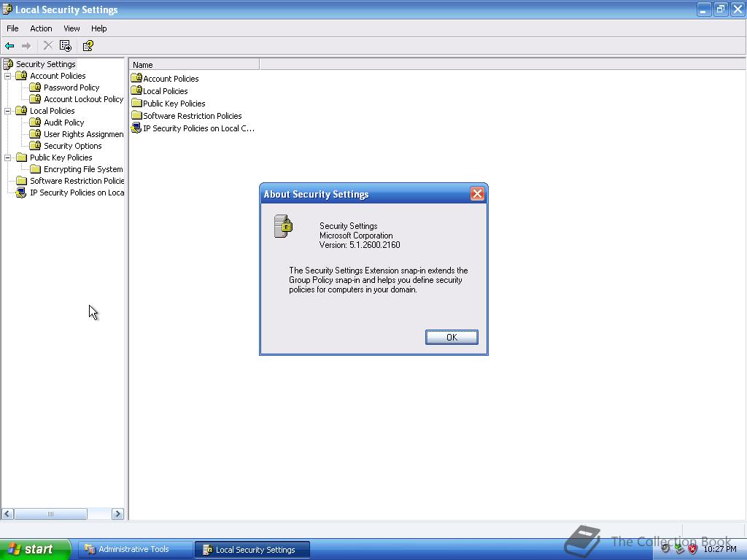Close the About Security Settings dialog
The image size is (747, 560).
click(477, 194)
